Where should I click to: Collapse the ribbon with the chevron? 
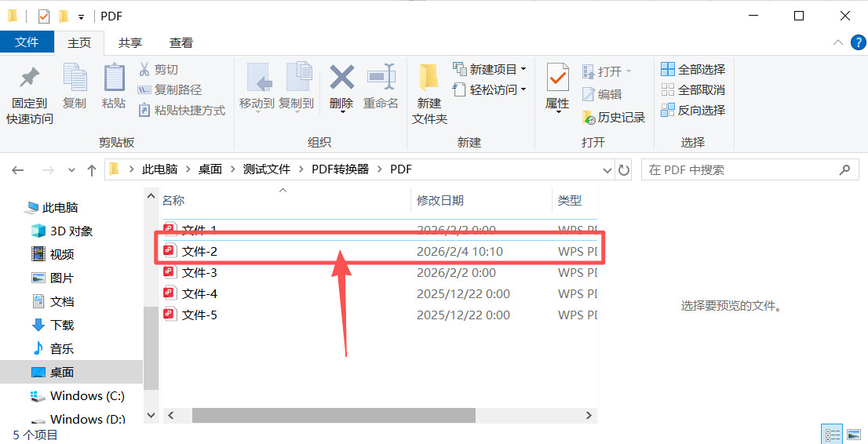[x=838, y=42]
